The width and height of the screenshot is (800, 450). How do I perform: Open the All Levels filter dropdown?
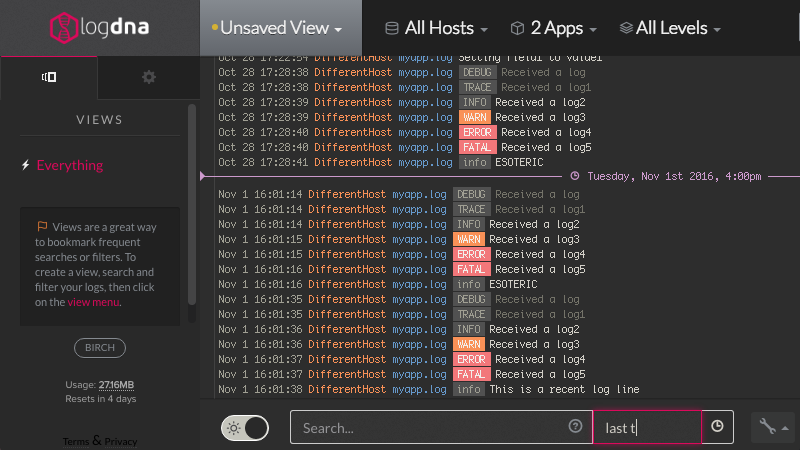(670, 28)
